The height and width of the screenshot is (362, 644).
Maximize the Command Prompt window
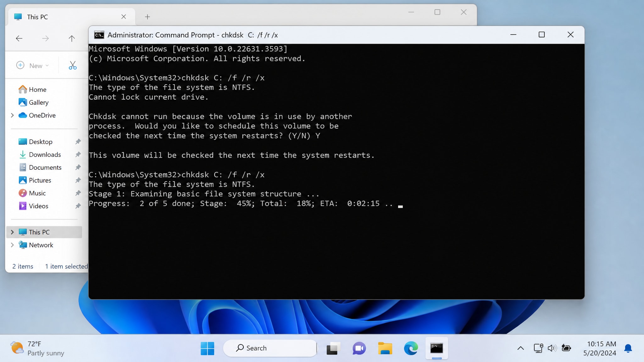541,35
